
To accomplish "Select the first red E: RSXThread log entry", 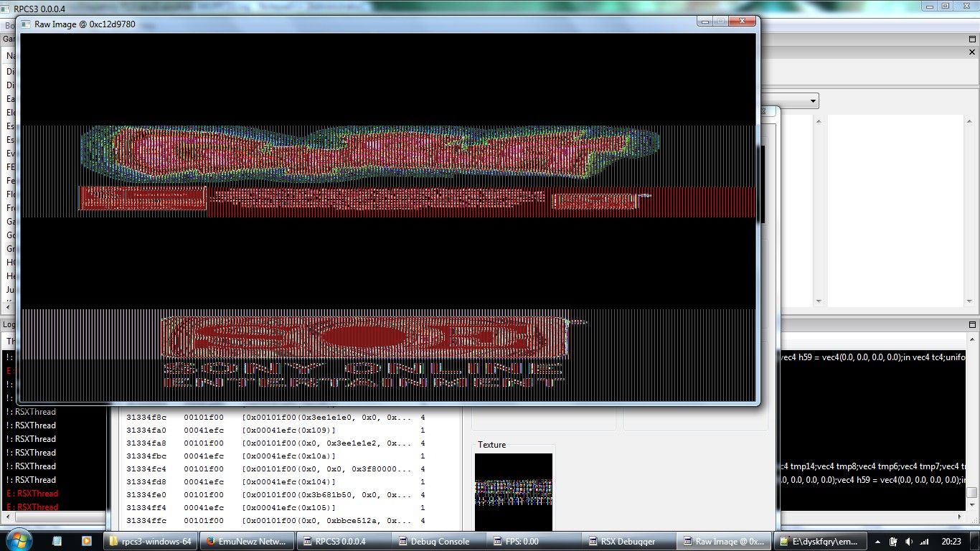I will pyautogui.click(x=32, y=494).
